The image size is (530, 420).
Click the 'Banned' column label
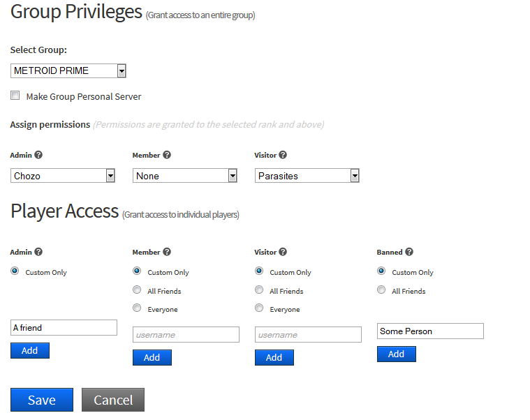[390, 252]
